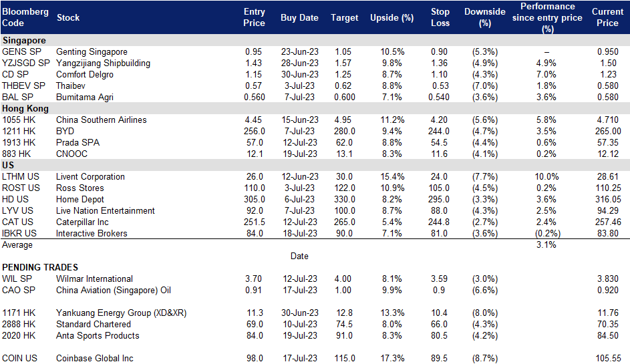
Task: Select the 'Thaibev' stock name
Action: pos(71,85)
